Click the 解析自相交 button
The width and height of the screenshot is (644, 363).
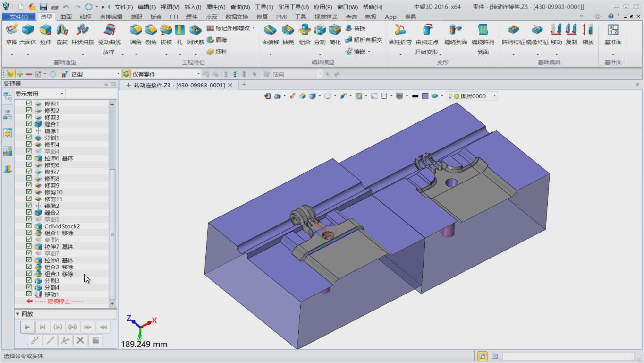click(x=364, y=40)
